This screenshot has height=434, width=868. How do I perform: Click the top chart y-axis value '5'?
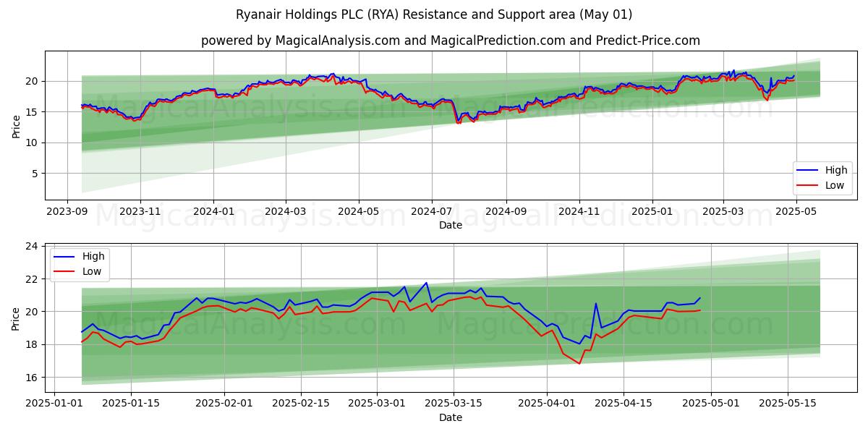click(x=36, y=174)
